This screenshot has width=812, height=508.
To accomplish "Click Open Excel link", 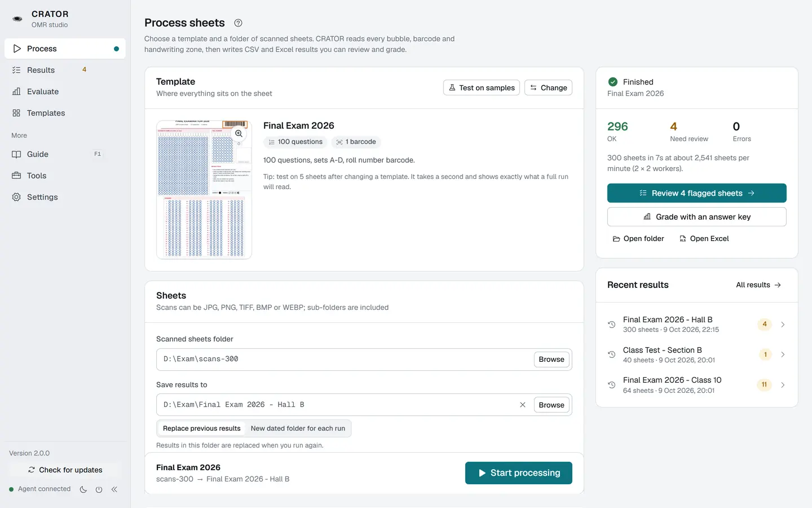I will pos(704,239).
